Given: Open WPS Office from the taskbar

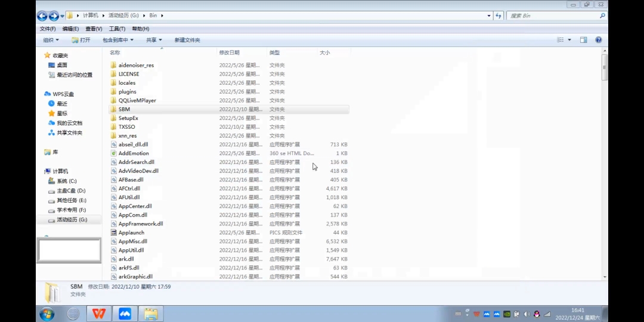Looking at the screenshot, I should click(98, 314).
